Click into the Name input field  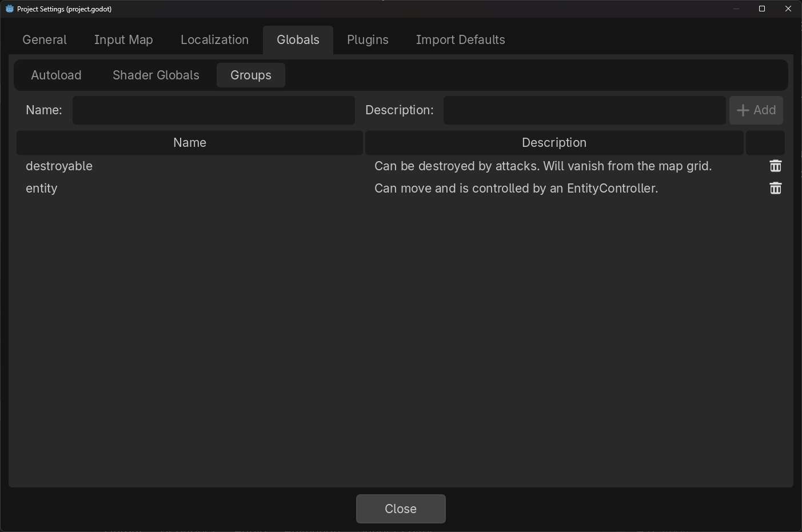coord(213,110)
